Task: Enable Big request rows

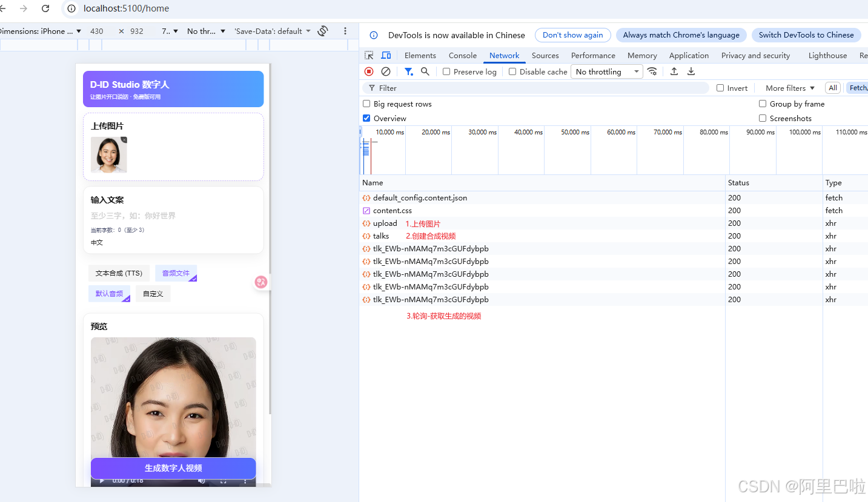Action: coord(366,104)
